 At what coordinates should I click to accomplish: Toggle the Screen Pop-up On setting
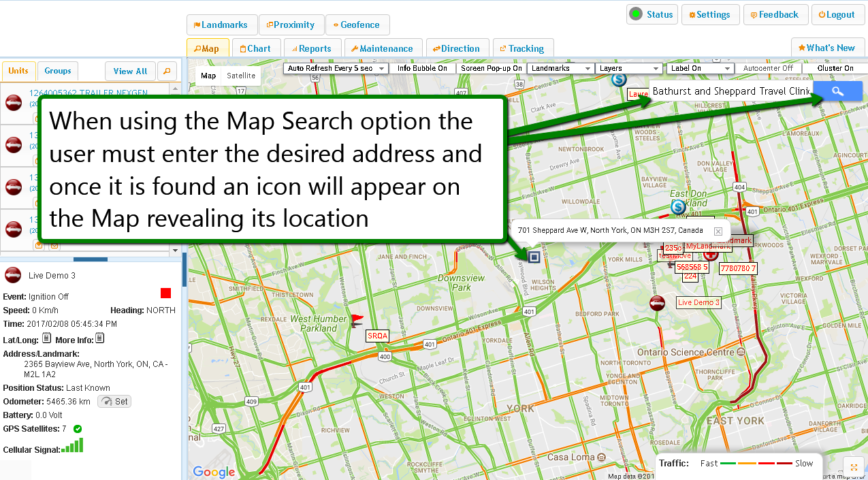[491, 68]
